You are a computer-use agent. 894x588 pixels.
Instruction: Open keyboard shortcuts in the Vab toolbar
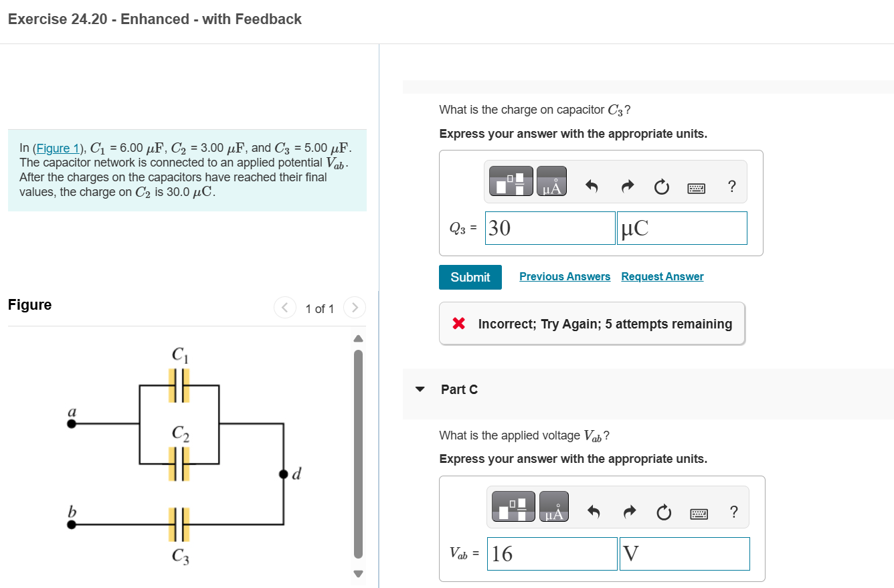tap(698, 513)
